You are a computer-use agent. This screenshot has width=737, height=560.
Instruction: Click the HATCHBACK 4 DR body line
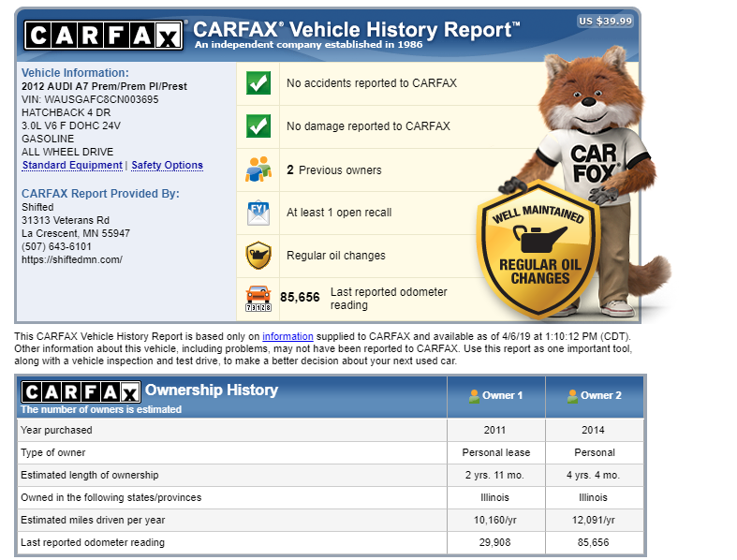point(66,113)
